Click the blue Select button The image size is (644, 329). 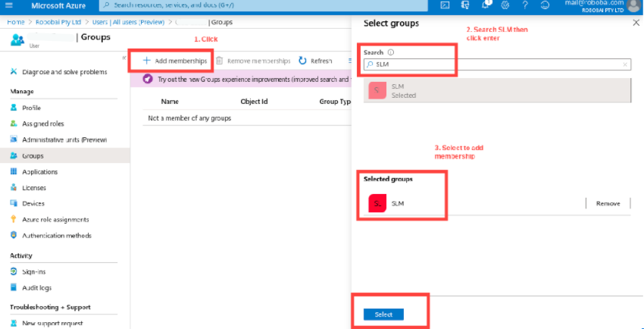[x=383, y=315]
